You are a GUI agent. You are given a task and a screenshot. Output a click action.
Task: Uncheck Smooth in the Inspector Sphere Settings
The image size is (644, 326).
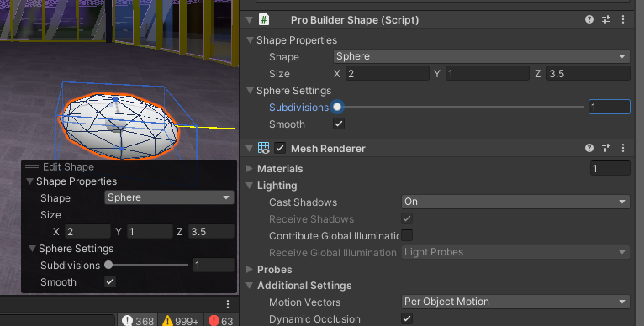coord(339,124)
